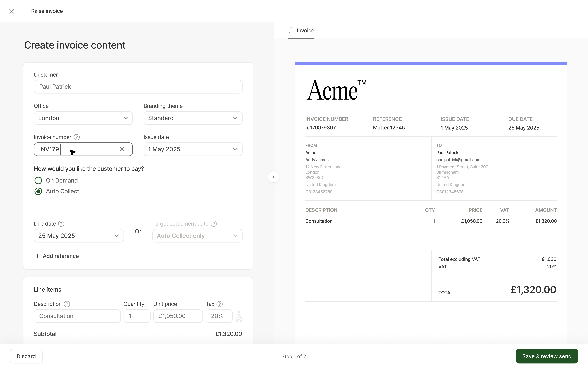Select On Demand payment option
The image size is (588, 368).
click(x=38, y=181)
